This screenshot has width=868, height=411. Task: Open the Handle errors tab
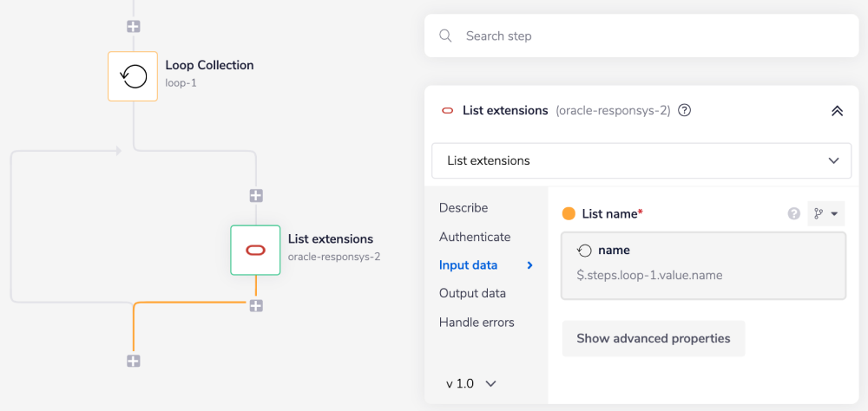coord(477,323)
